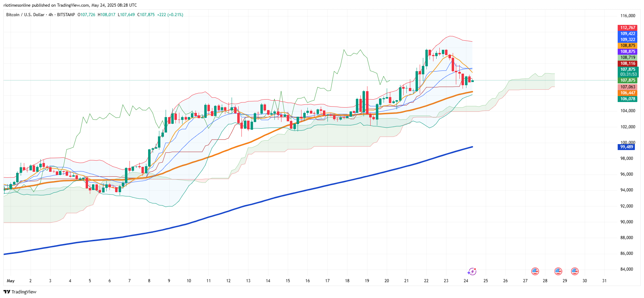Click the May label on time axis
Screen dimensions: 644x298
(x=11, y=281)
